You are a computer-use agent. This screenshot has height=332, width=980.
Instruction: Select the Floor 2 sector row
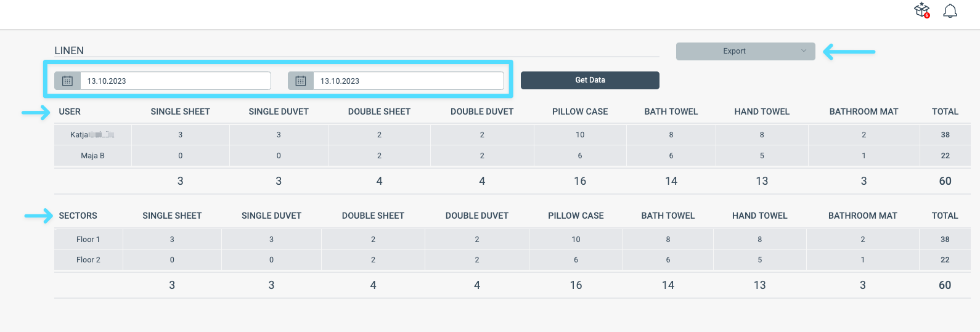[512, 260]
